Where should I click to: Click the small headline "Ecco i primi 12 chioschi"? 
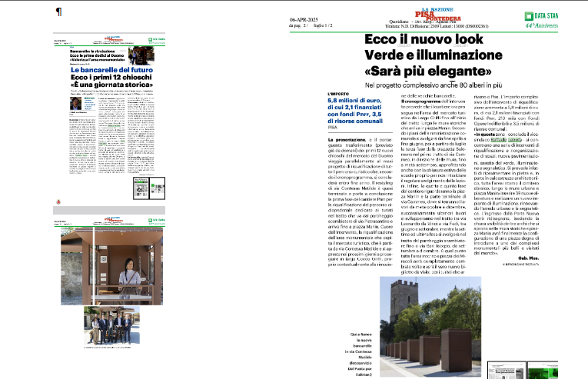[111, 77]
